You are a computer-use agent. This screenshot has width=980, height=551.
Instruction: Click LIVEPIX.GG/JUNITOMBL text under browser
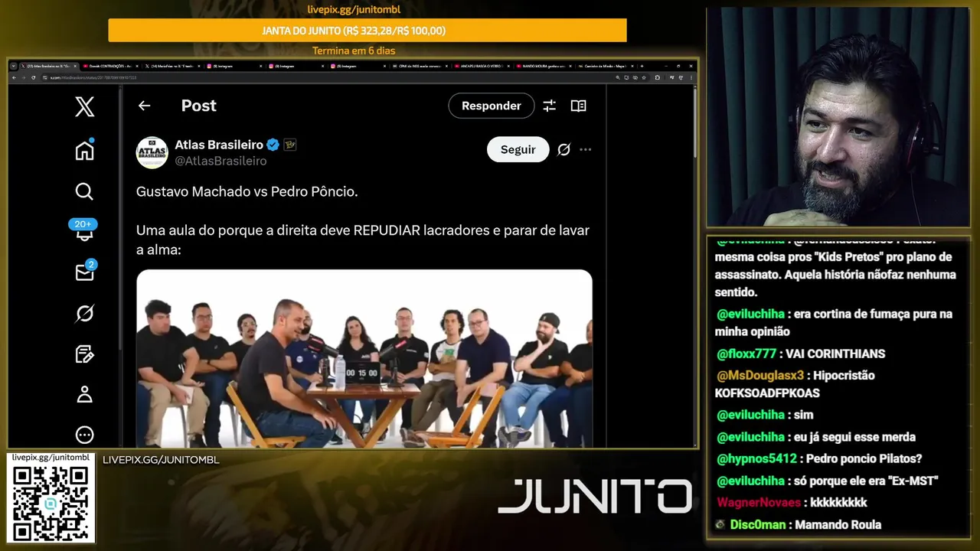(x=161, y=460)
